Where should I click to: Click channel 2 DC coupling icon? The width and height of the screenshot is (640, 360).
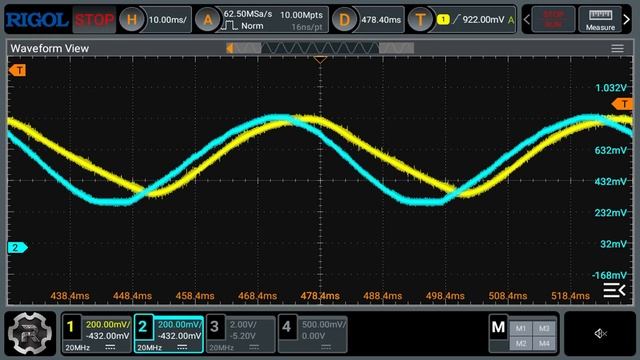[182, 347]
